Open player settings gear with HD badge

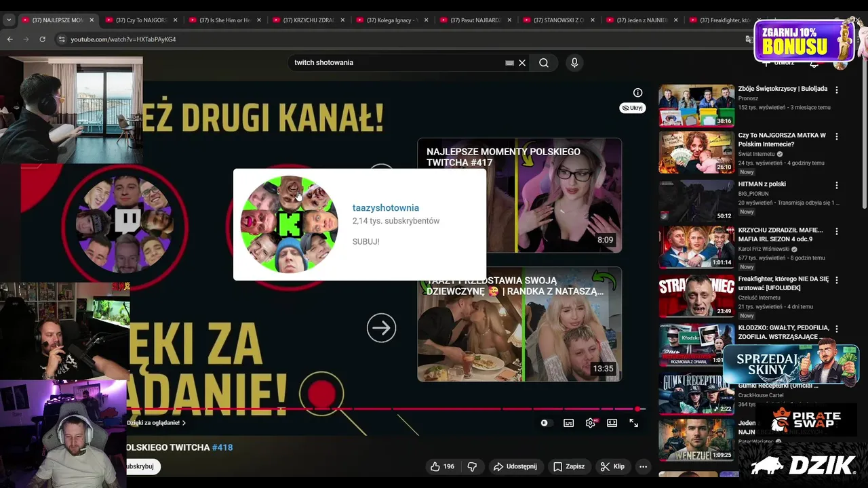pyautogui.click(x=590, y=423)
